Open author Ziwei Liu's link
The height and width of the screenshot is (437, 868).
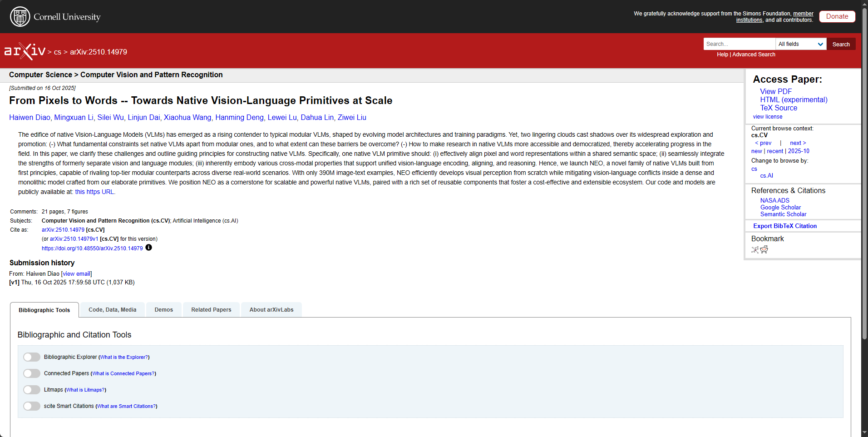[x=352, y=117]
